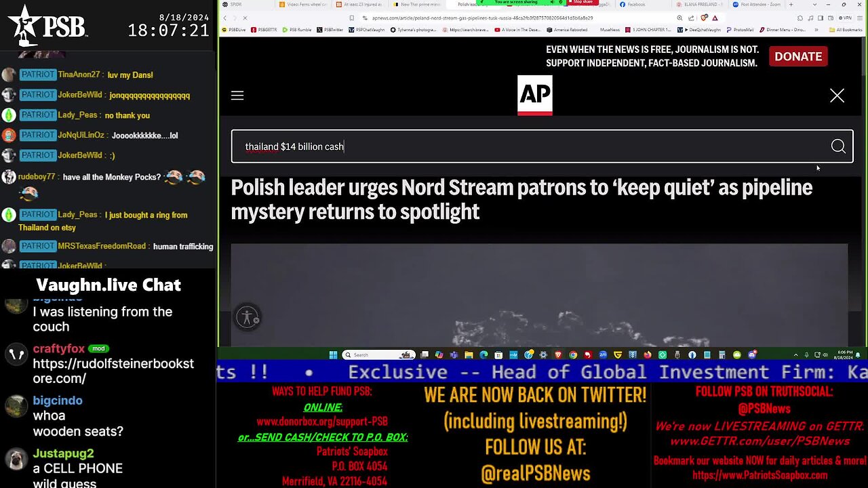Open PSPChatVaughn bookmark
This screenshot has width=868, height=488.
point(366,30)
